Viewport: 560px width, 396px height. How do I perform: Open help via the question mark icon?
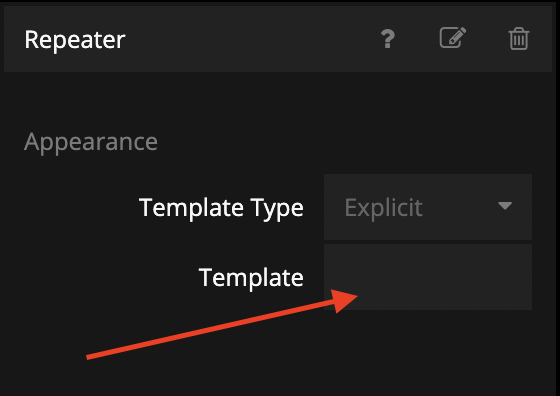coord(388,39)
